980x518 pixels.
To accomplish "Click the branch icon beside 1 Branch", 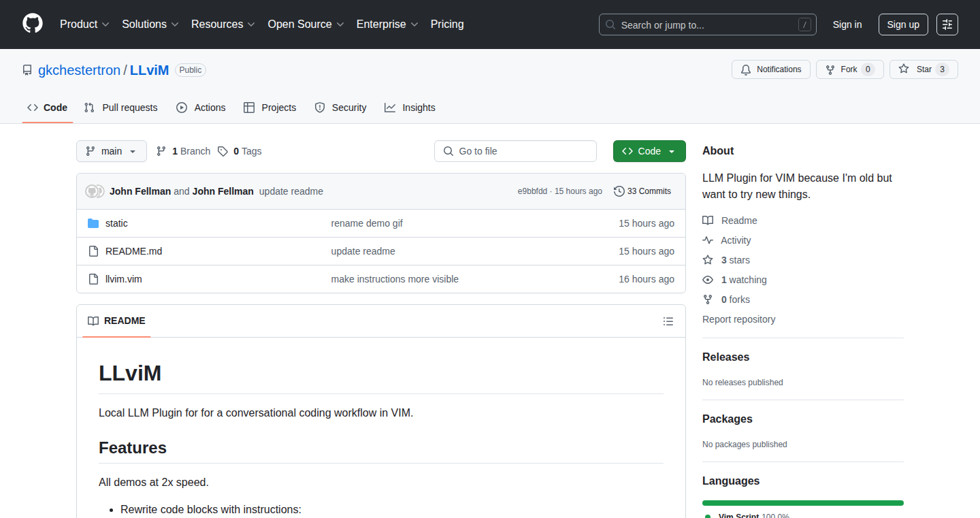I will (161, 151).
